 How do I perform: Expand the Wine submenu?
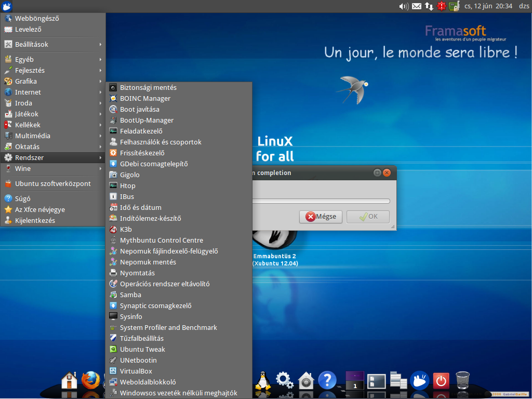pyautogui.click(x=53, y=168)
